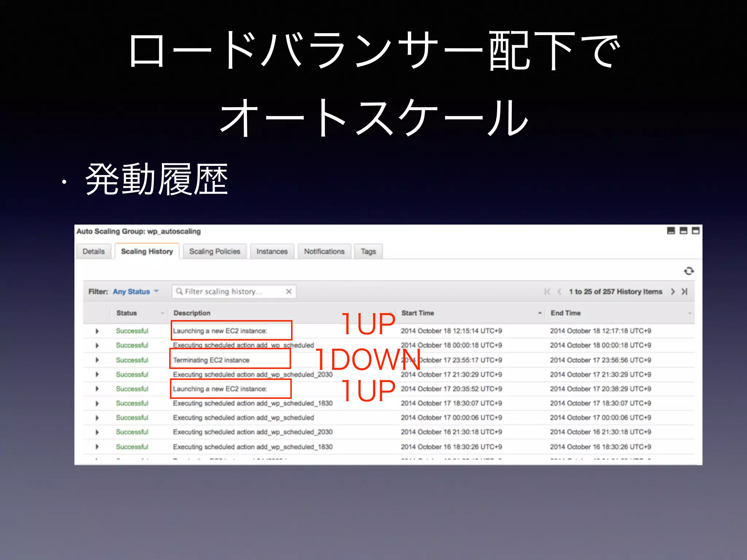Image resolution: width=747 pixels, height=560 pixels.
Task: Expand row starting 2014 October 17 20:35:52
Action: tap(97, 389)
